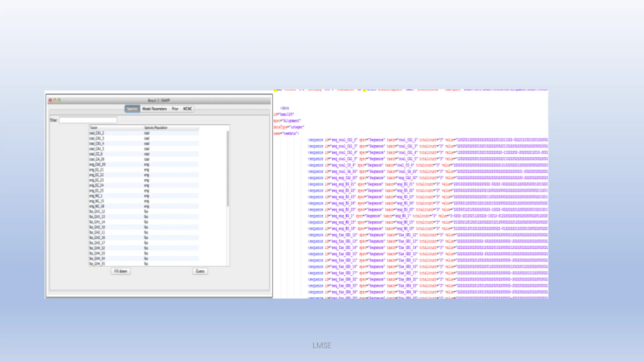The height and width of the screenshot is (362, 644).
Task: Select the fas taxon row ending in 10
Action: tap(144, 227)
